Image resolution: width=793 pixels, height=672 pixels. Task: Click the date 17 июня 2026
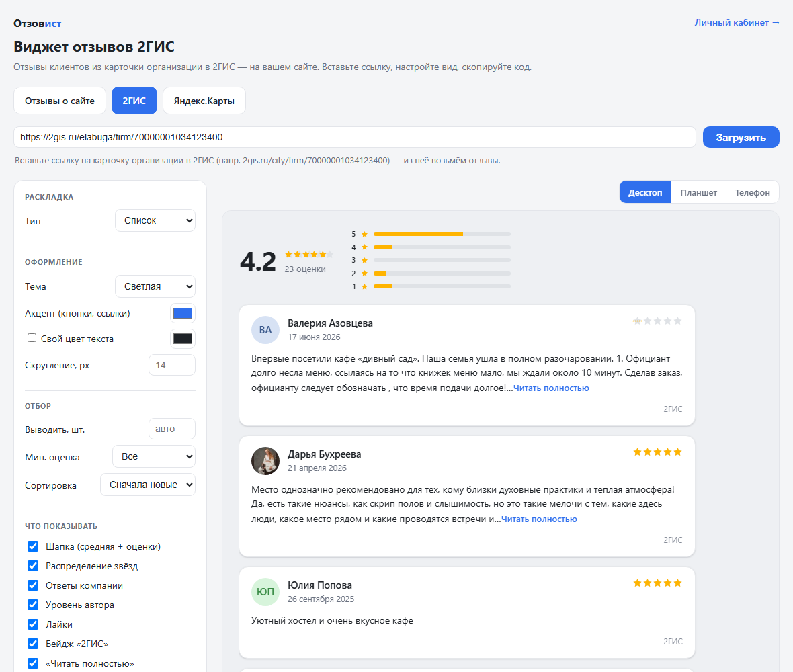[x=314, y=337]
